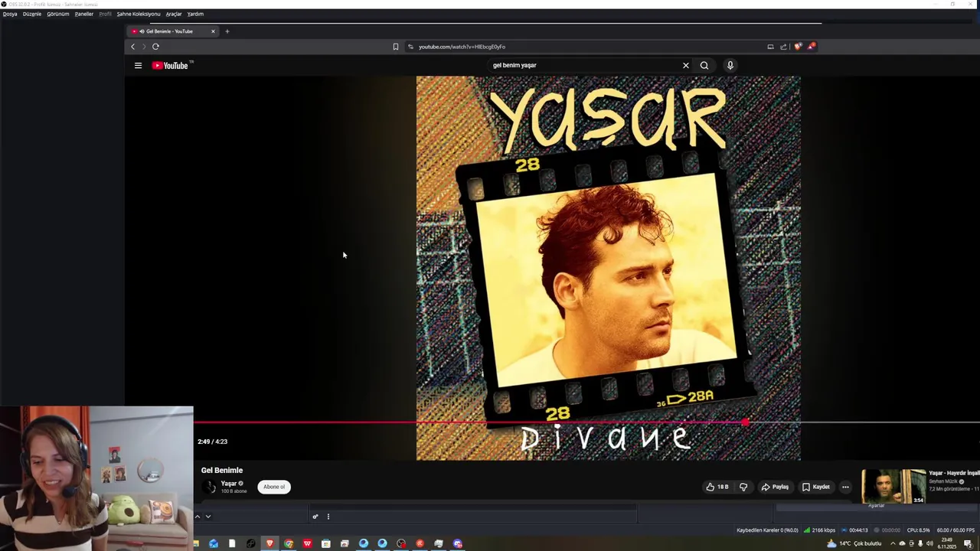Save the video with Kaydet button

click(x=816, y=487)
